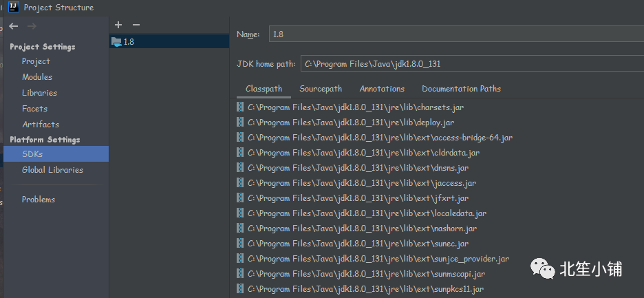Image resolution: width=644 pixels, height=298 pixels.
Task: Select SDKs under Platform Settings
Action: [x=56, y=154]
